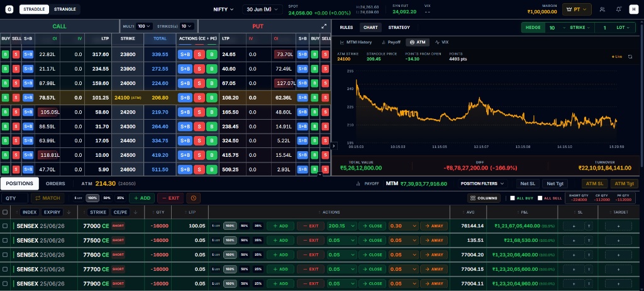This screenshot has height=291, width=644.
Task: Select the SENSEX 77000 CE row checkbox
Action: (x=5, y=226)
